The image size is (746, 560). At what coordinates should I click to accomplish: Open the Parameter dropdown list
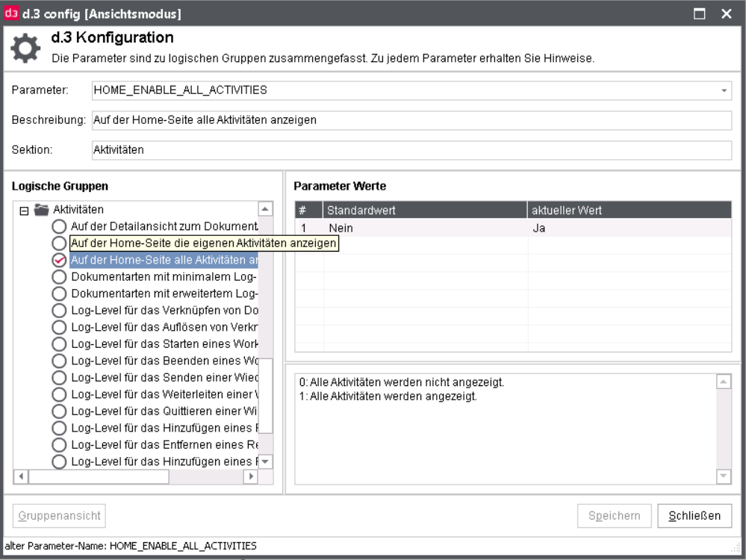click(x=724, y=90)
